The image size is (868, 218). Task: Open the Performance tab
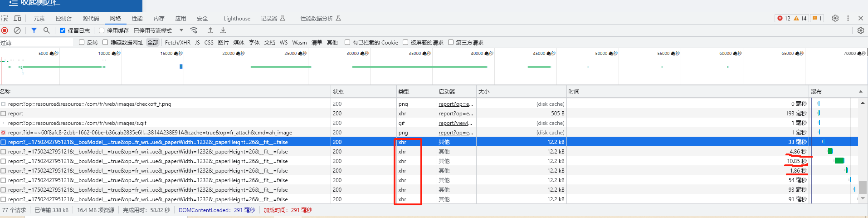pyautogui.click(x=137, y=18)
